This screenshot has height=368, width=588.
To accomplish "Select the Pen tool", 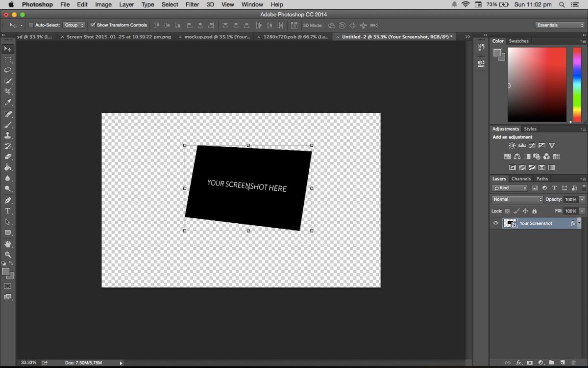I will [8, 201].
